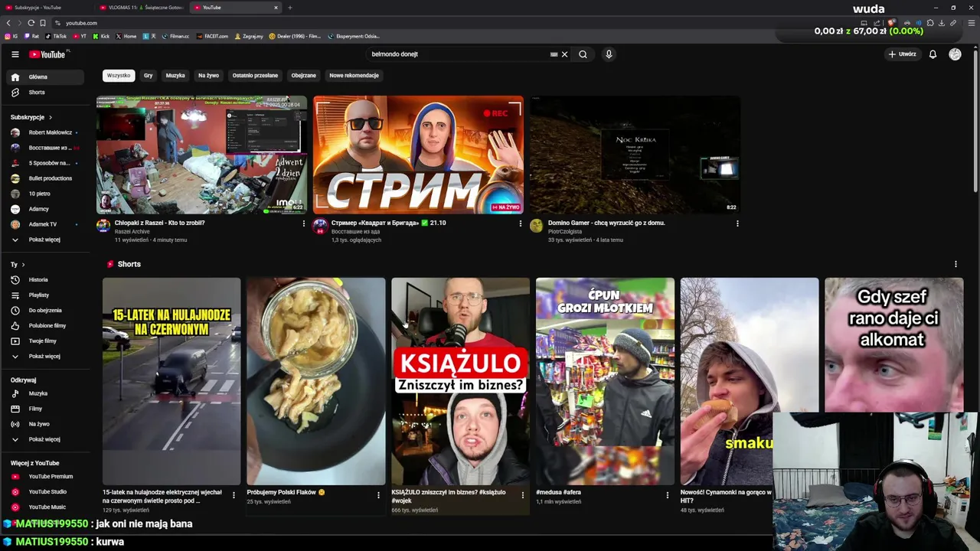
Task: Open the browser hamburger menu
Action: coord(972,23)
